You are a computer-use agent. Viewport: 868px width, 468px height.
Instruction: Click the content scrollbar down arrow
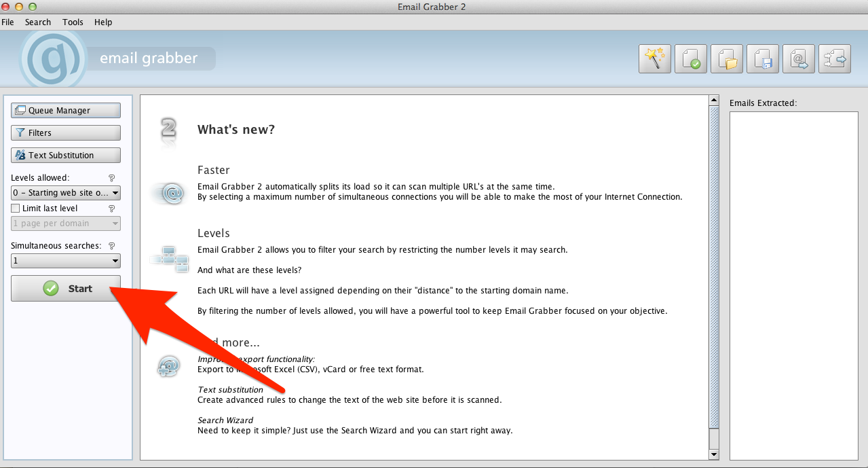click(x=713, y=454)
